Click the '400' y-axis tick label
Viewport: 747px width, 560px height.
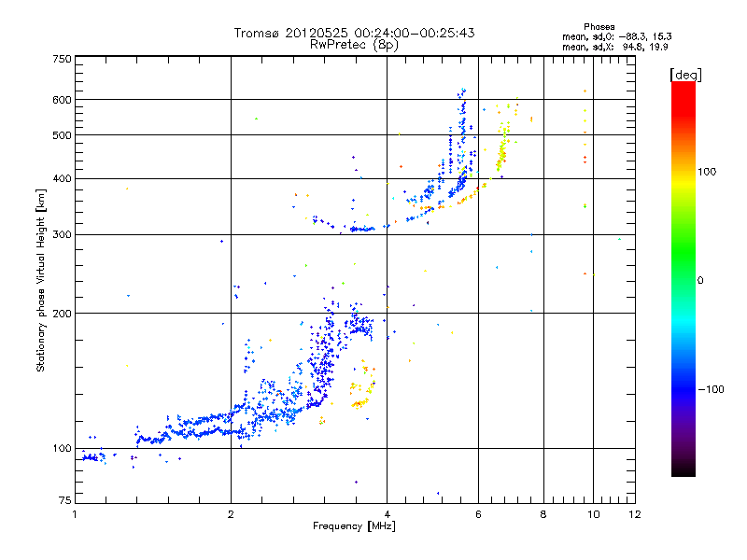[63, 179]
